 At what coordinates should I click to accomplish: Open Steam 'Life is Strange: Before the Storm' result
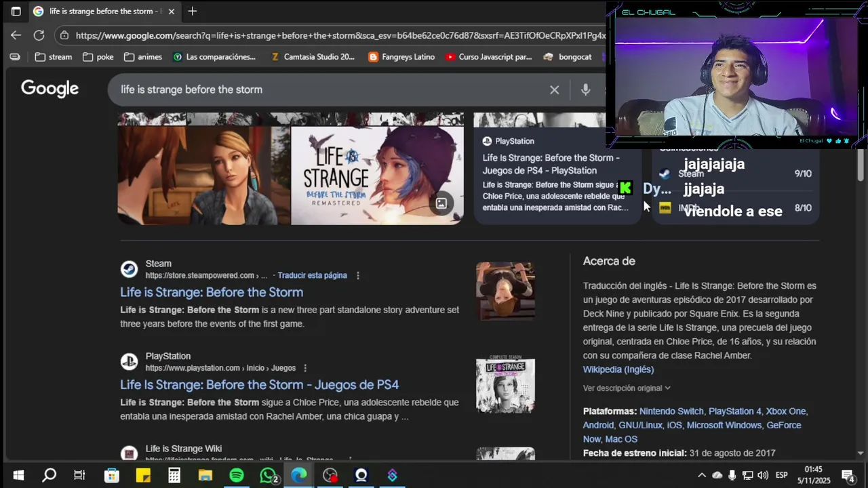pyautogui.click(x=212, y=292)
